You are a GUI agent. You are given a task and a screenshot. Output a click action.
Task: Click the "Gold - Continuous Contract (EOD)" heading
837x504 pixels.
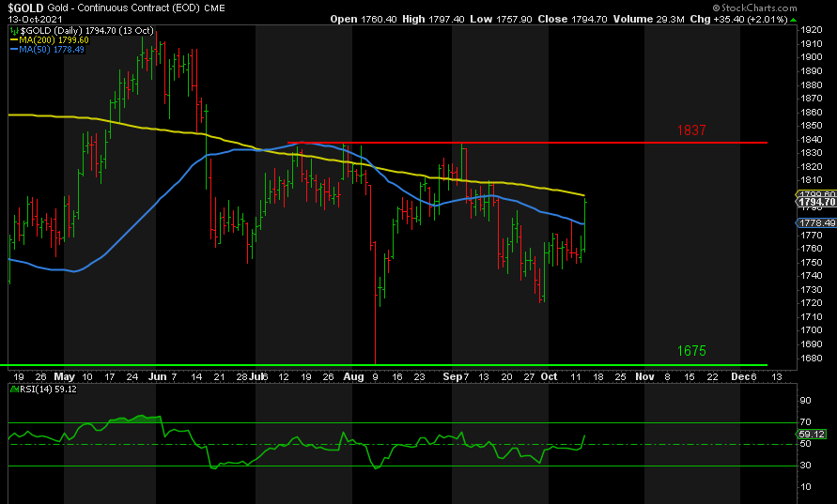123,8
